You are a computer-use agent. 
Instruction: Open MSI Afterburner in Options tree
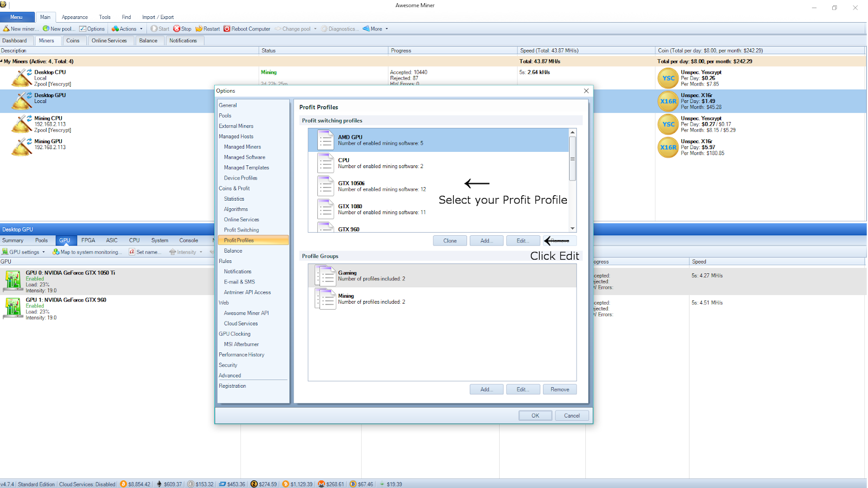point(241,344)
